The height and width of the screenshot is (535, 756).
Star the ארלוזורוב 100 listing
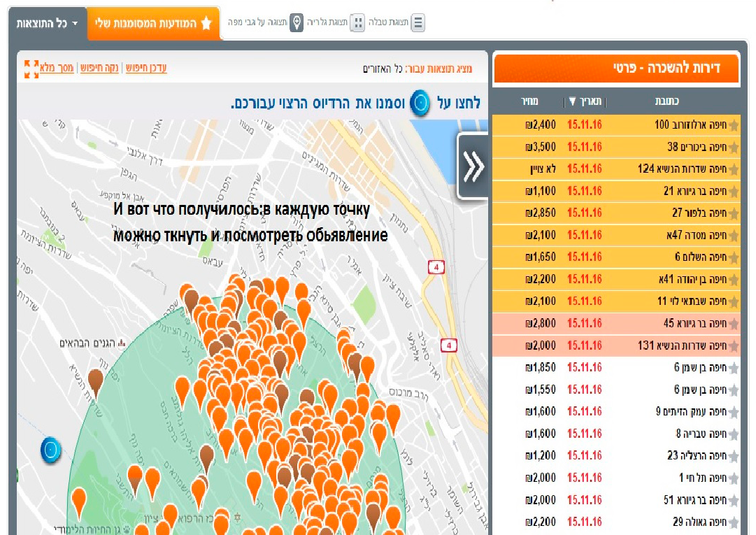(x=733, y=126)
